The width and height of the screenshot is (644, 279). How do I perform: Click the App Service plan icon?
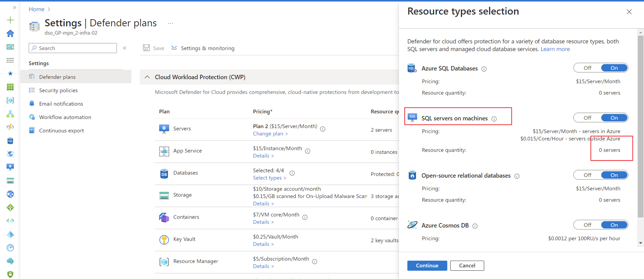point(164,151)
